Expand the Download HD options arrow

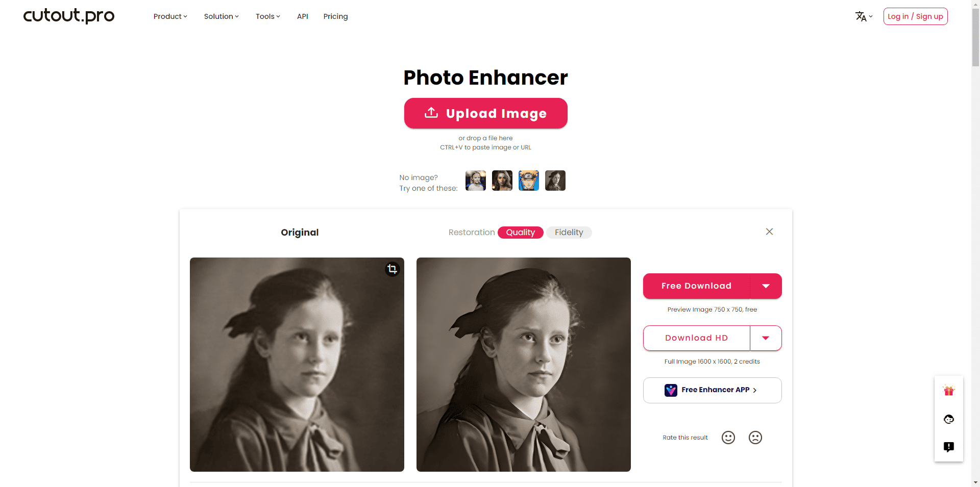766,338
